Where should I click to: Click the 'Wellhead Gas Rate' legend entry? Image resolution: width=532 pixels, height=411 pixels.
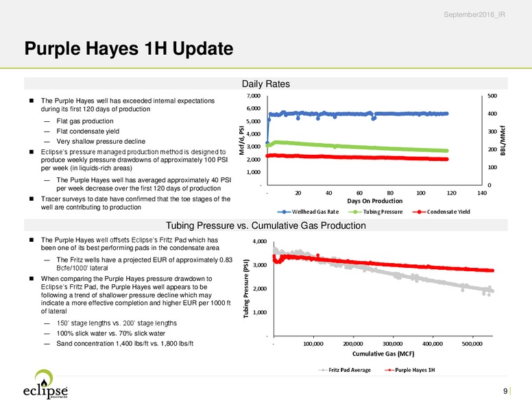click(308, 212)
